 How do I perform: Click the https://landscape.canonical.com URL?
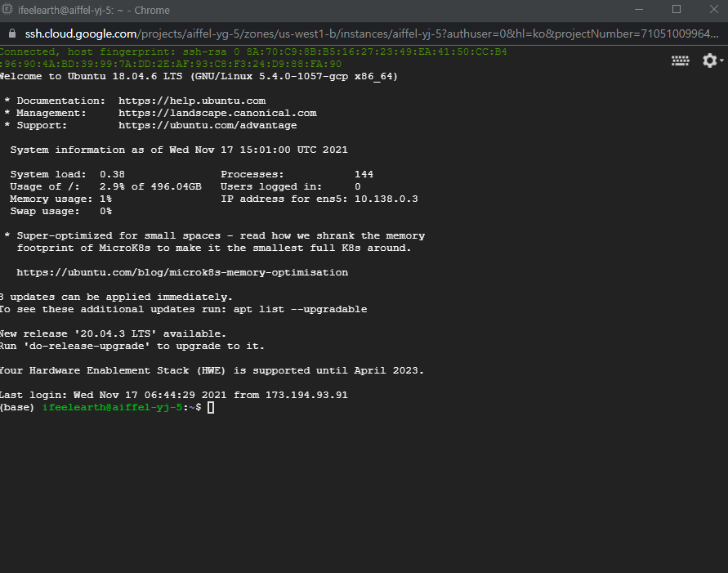tap(217, 113)
